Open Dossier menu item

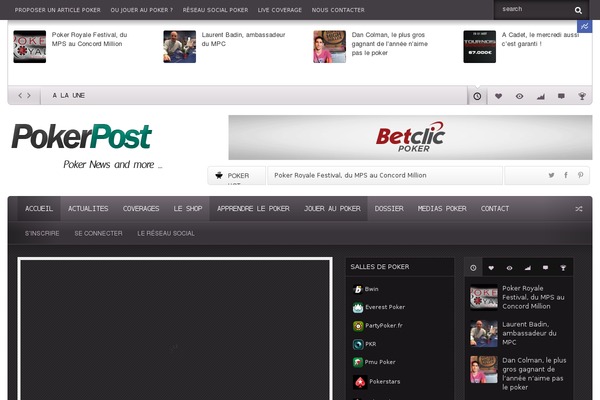pos(389,209)
